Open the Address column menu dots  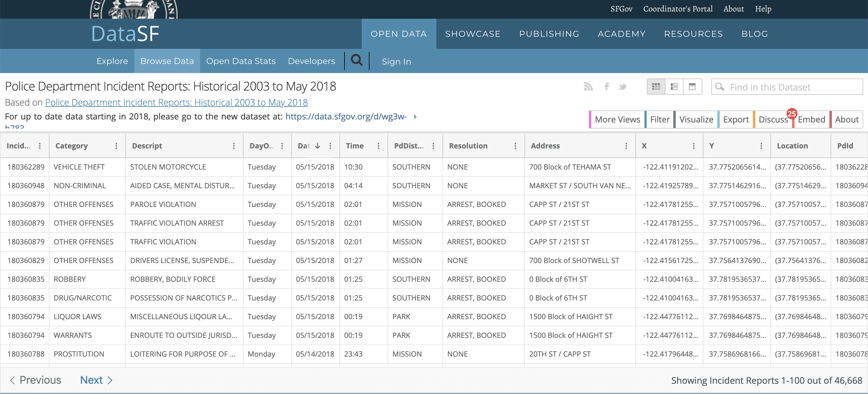626,146
